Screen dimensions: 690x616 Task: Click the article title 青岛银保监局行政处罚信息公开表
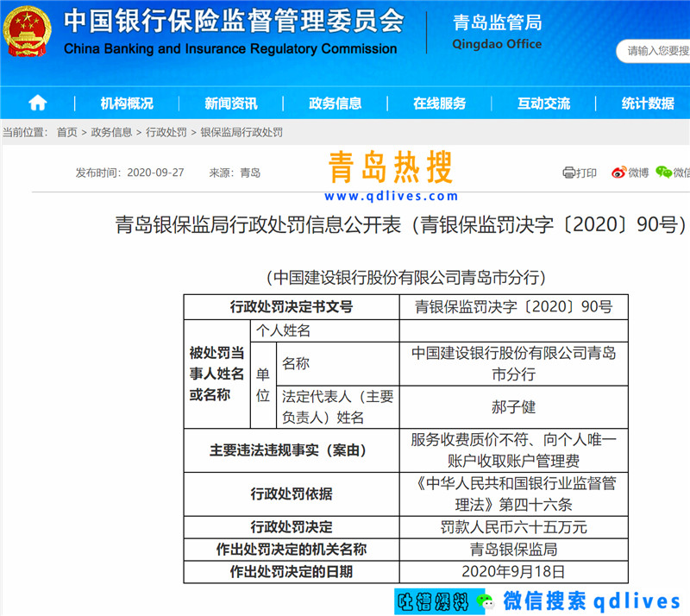258,224
